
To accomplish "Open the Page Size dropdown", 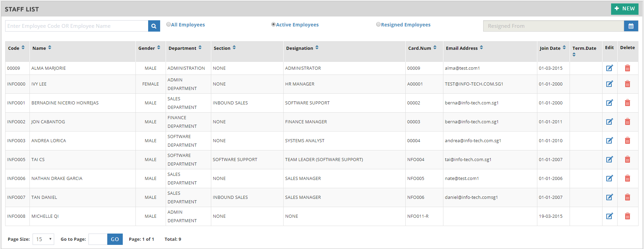I will tap(43, 239).
